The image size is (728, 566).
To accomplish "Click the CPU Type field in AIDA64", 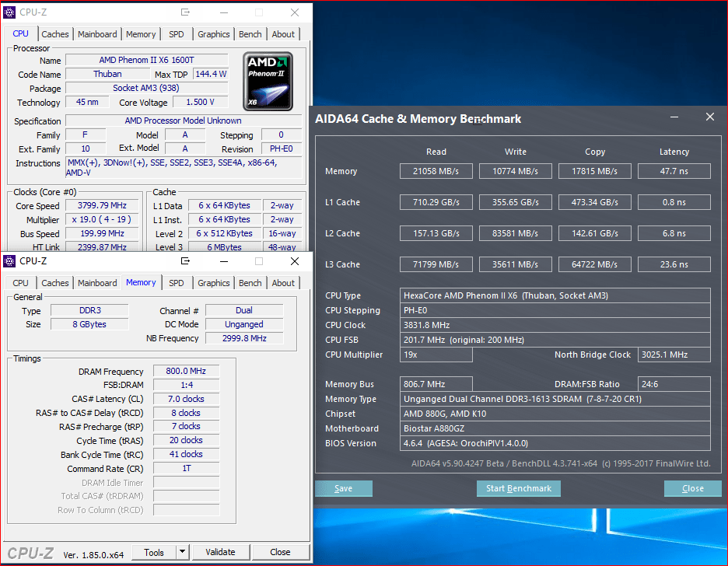I will 555,295.
